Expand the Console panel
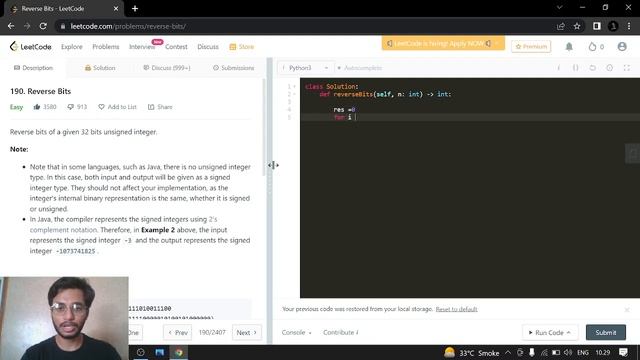The image size is (640, 360). tap(296, 333)
